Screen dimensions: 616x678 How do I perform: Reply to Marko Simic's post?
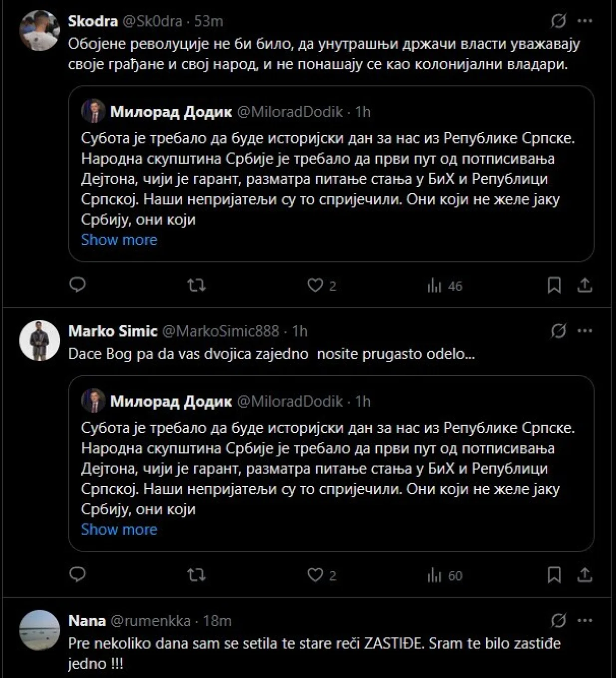77,575
